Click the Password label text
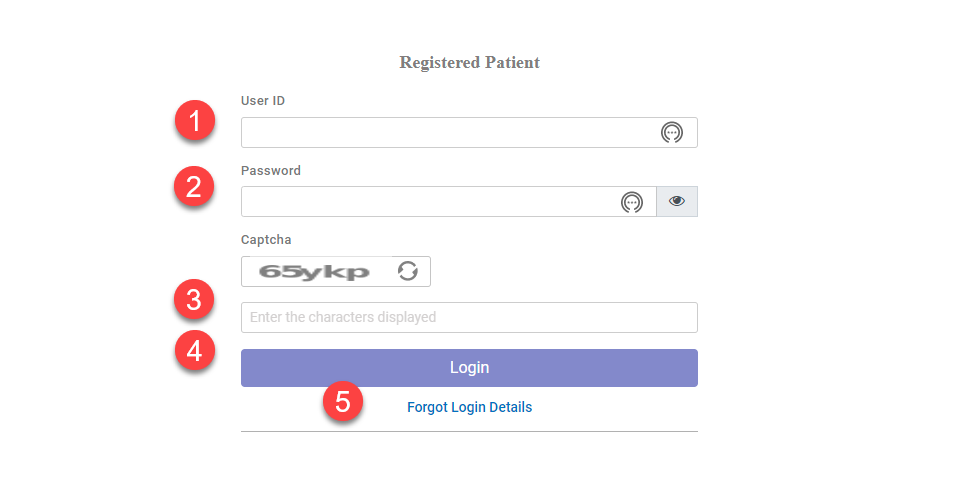 pyautogui.click(x=271, y=170)
